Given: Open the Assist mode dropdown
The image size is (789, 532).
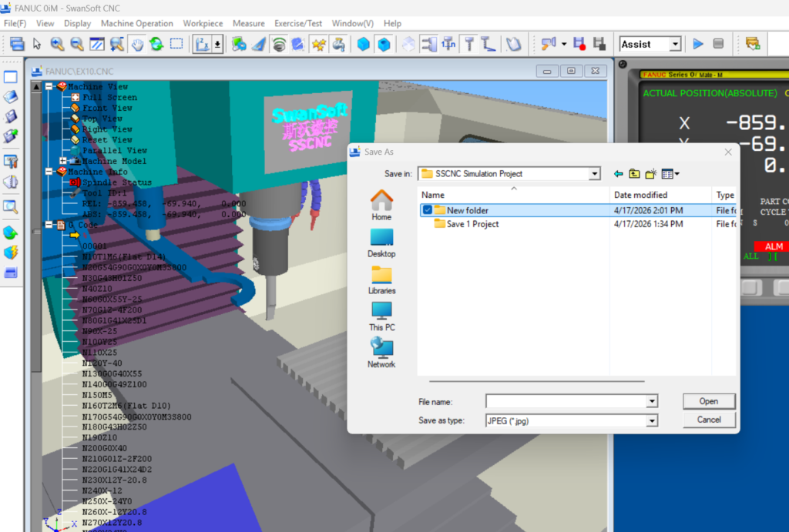Looking at the screenshot, I should click(x=675, y=45).
